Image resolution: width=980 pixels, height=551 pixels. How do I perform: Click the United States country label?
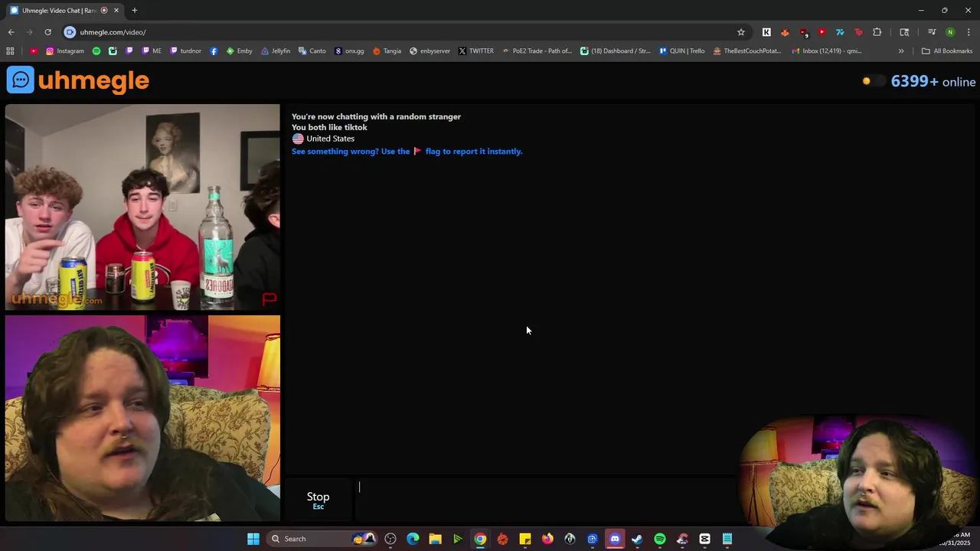(330, 139)
